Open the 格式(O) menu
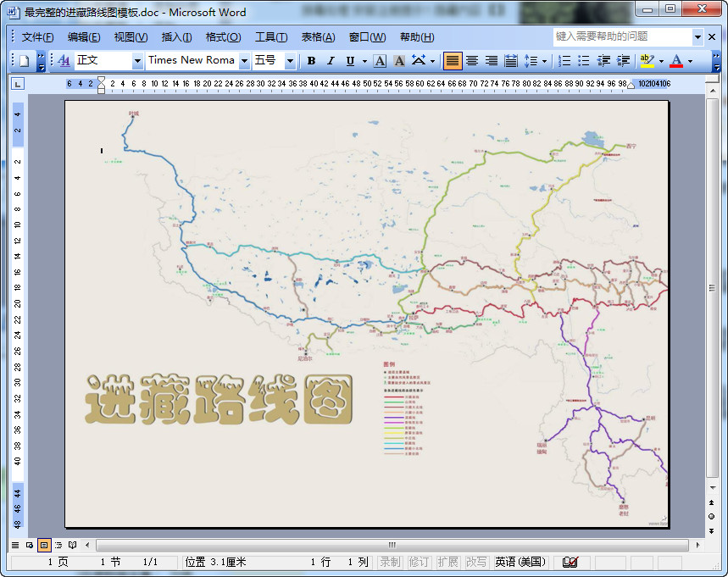The width and height of the screenshot is (728, 577). [x=224, y=37]
